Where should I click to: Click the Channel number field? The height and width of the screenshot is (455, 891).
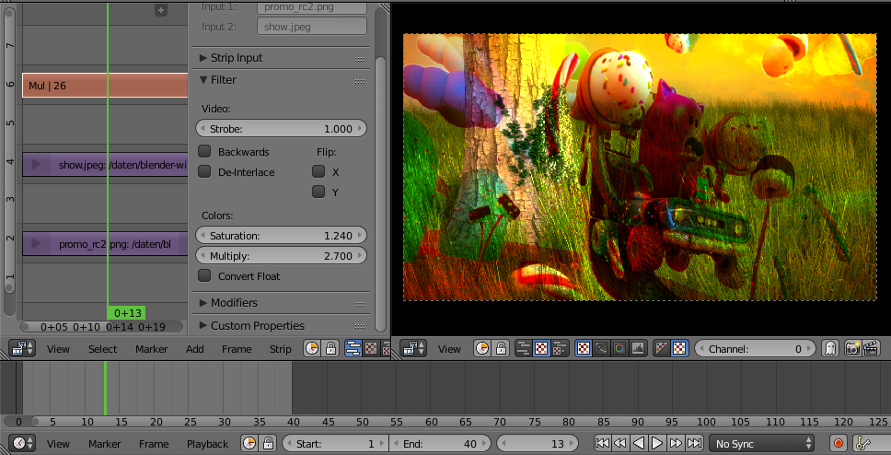tap(755, 349)
